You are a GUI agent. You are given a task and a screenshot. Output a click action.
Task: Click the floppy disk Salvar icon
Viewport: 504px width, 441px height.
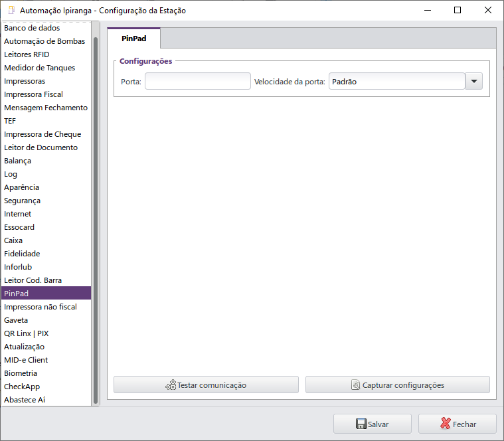[x=361, y=424]
